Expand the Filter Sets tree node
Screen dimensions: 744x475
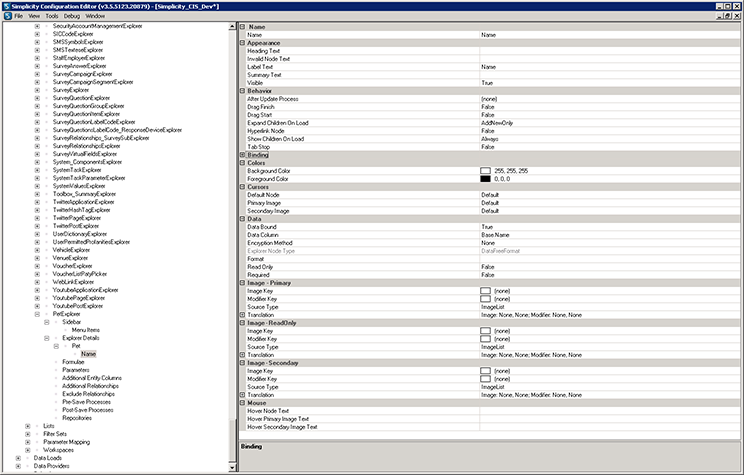pos(28,434)
